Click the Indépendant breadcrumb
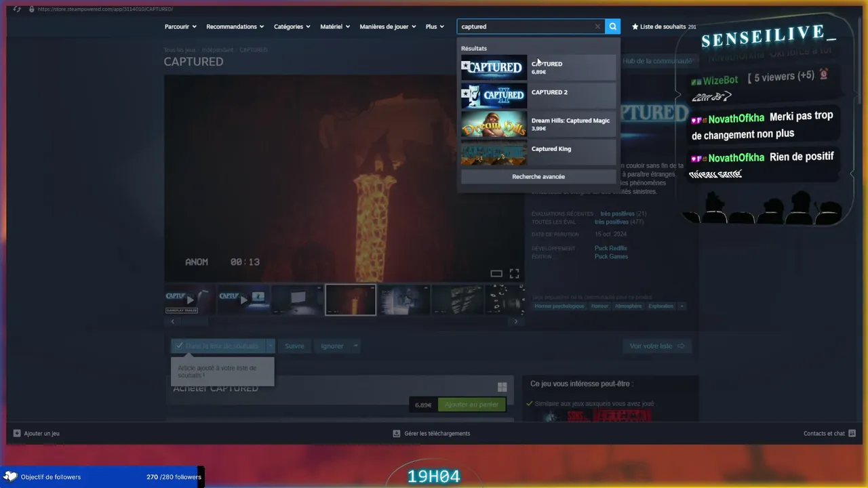This screenshot has height=488, width=868. (218, 50)
